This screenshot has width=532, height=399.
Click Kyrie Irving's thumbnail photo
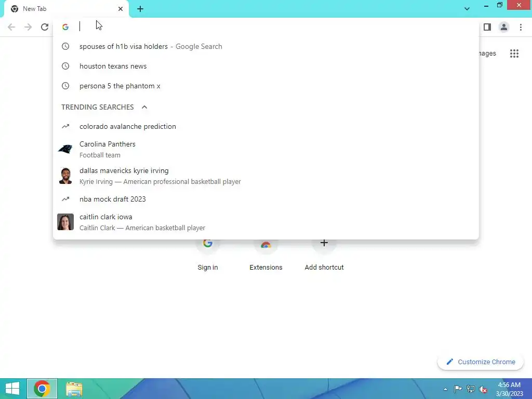[65, 176]
